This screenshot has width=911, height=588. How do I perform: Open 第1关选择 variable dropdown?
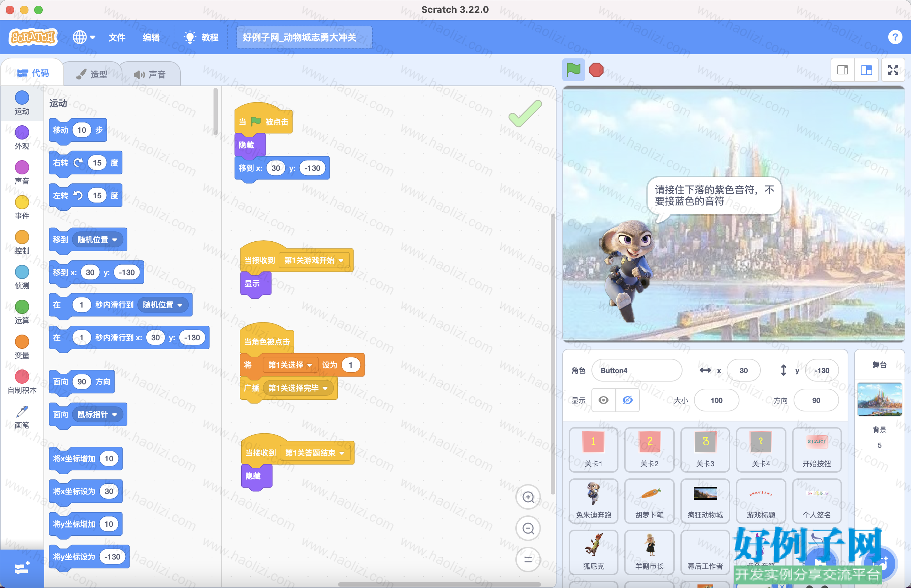point(290,365)
